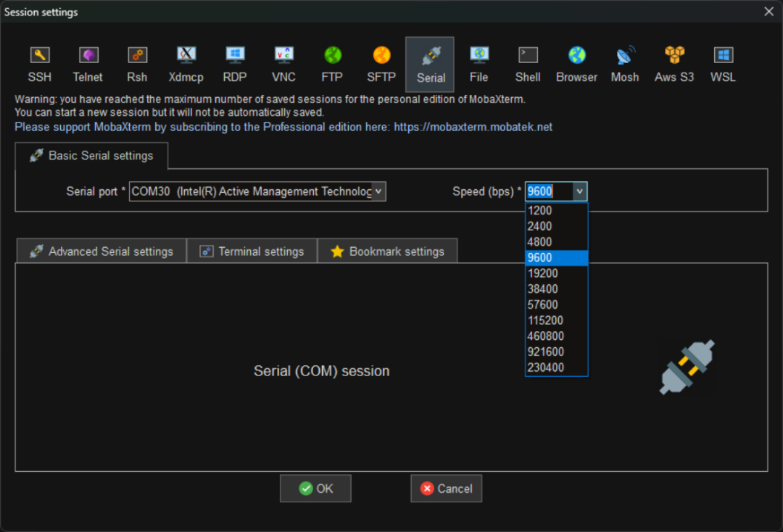Choose the Telnet session icon

click(88, 64)
